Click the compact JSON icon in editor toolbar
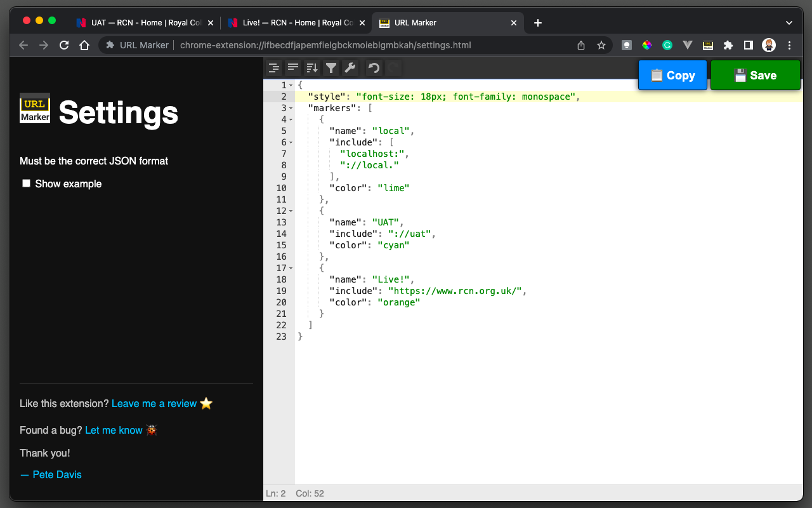This screenshot has width=812, height=508. (x=293, y=68)
